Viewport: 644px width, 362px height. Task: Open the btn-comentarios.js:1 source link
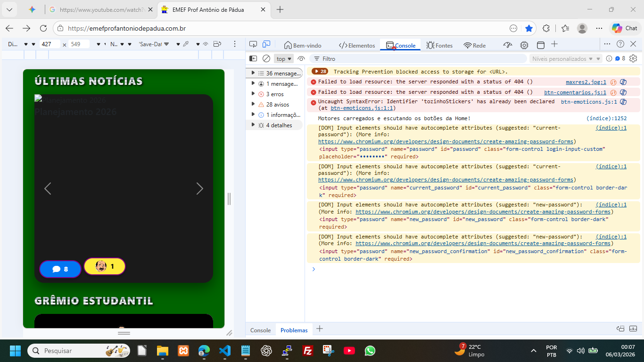tap(575, 92)
